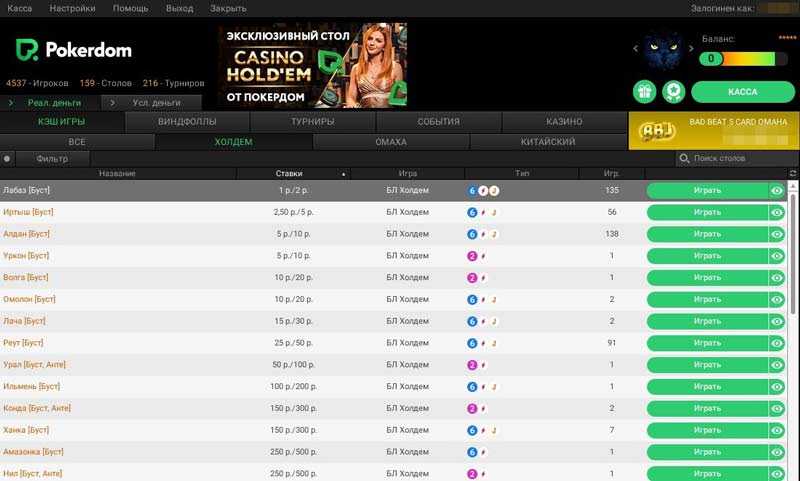Screen dimensions: 800x481
Task: Click the refresh table list icon
Action: pos(793,174)
